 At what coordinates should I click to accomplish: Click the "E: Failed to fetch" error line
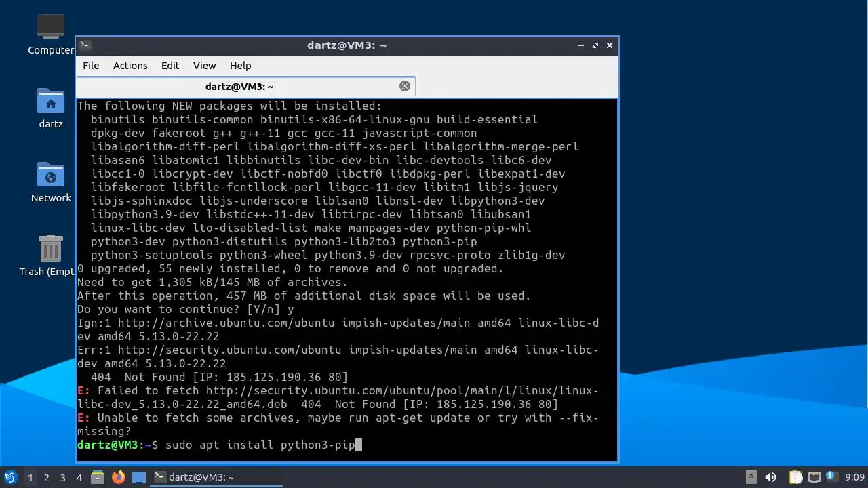click(338, 397)
